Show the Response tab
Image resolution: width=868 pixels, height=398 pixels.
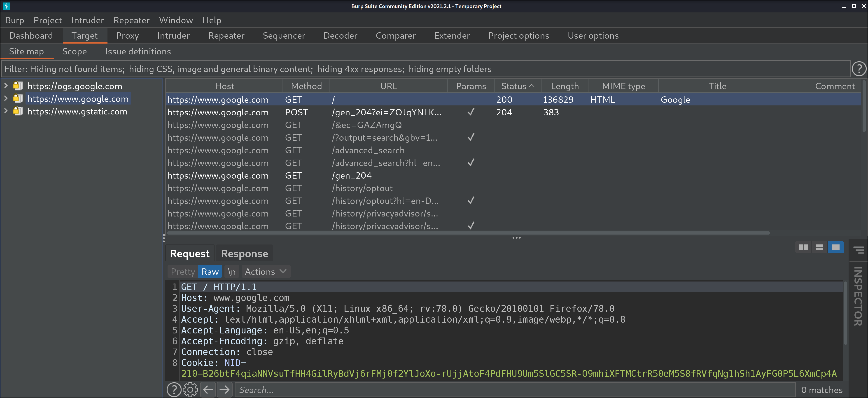(x=244, y=254)
